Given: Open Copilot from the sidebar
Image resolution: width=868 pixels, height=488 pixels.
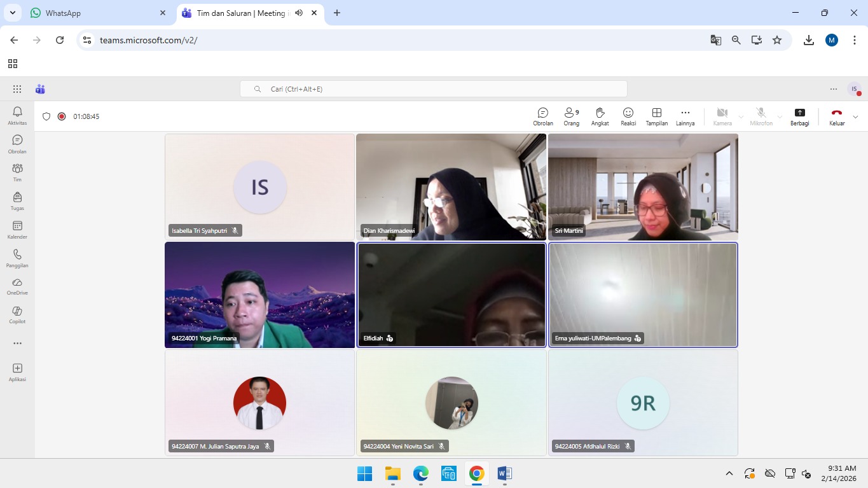Looking at the screenshot, I should (x=17, y=314).
